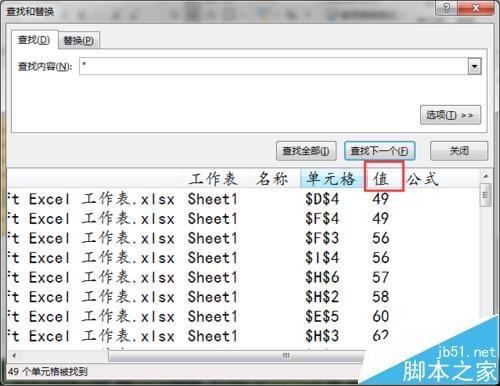Open the 查找内容 history dropdown arrow
Viewport: 500px width, 386px height.
click(474, 66)
